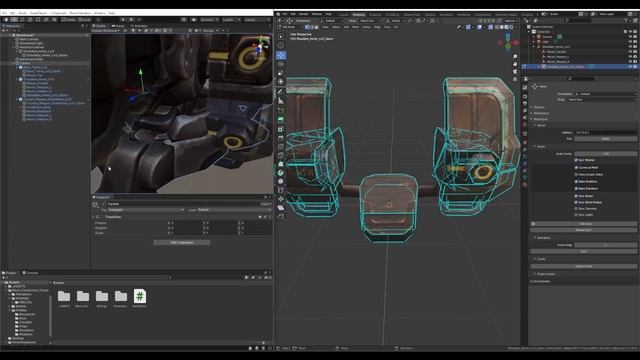Click the server Address input field
The image size is (640, 360).
(x=606, y=132)
